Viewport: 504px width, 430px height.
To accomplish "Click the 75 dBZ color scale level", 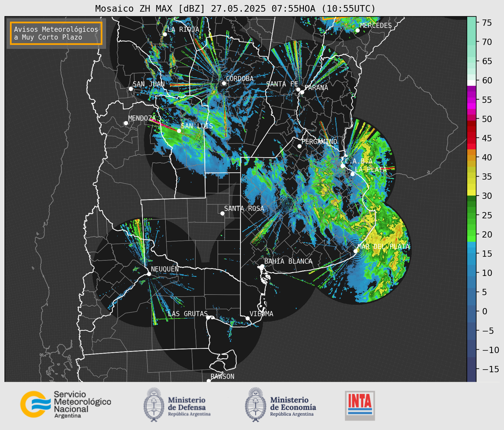I will [x=487, y=23].
